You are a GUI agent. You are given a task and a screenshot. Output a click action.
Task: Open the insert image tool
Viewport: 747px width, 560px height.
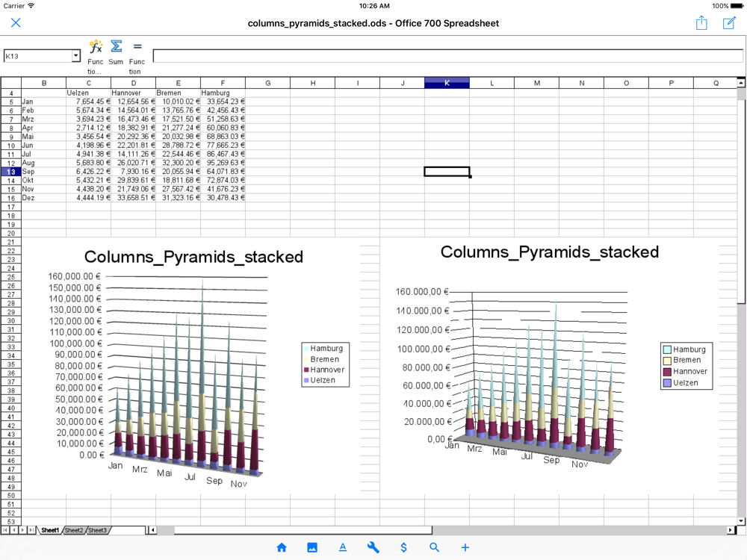click(x=312, y=547)
